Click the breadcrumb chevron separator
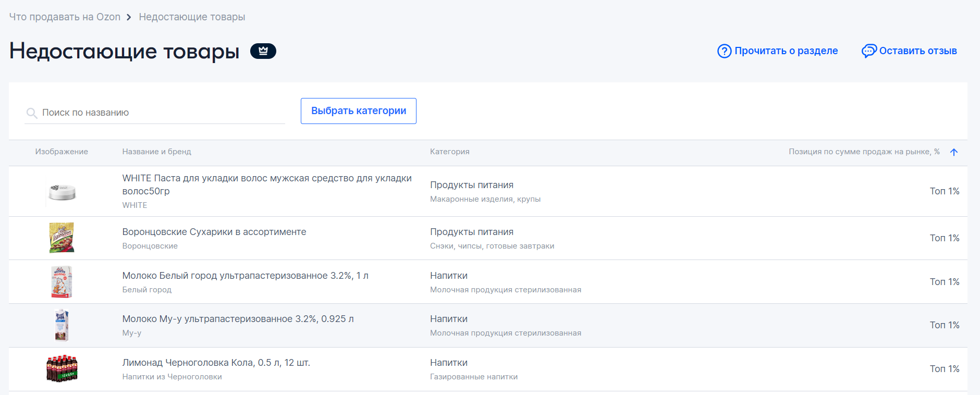 (129, 17)
